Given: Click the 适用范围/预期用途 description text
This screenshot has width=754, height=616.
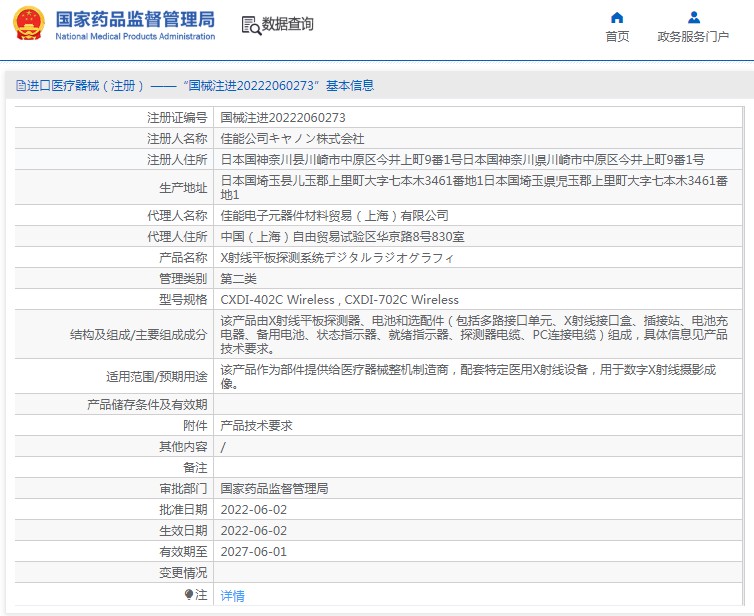Looking at the screenshot, I should pos(468,376).
